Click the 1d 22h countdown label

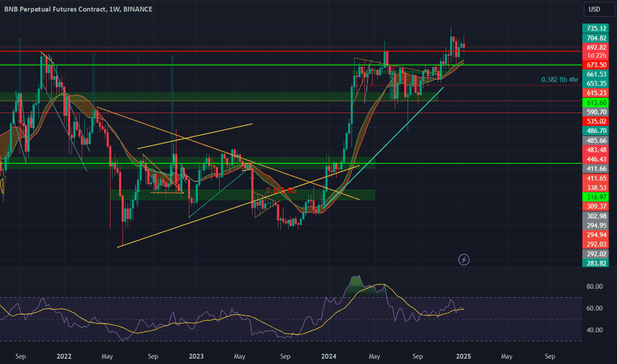pos(596,56)
